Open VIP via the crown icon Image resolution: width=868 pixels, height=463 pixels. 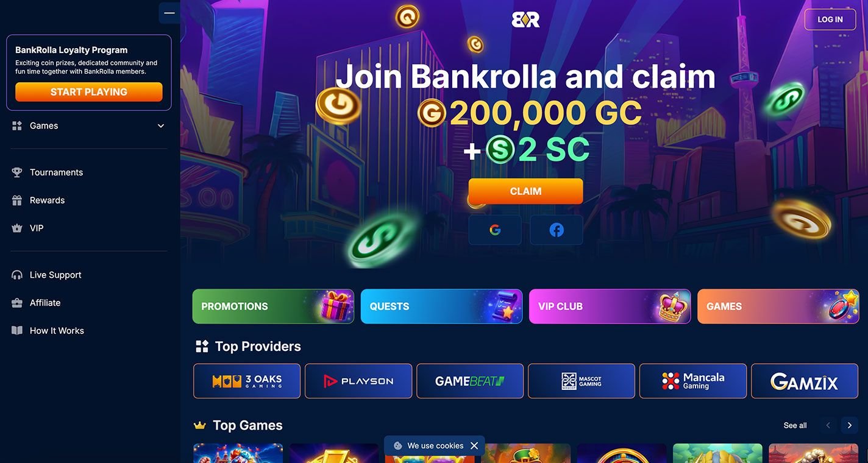[17, 228]
